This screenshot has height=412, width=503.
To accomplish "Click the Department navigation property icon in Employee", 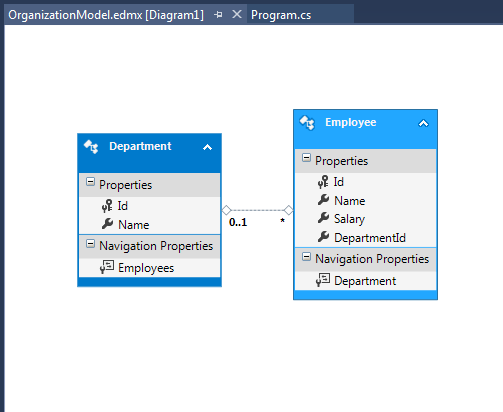I will coord(323,280).
